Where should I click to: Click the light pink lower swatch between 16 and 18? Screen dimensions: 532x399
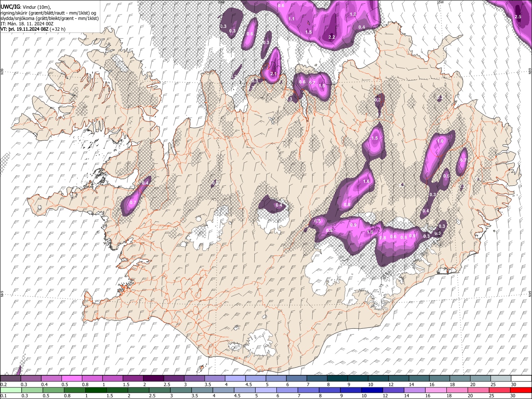pyautogui.click(x=436, y=390)
